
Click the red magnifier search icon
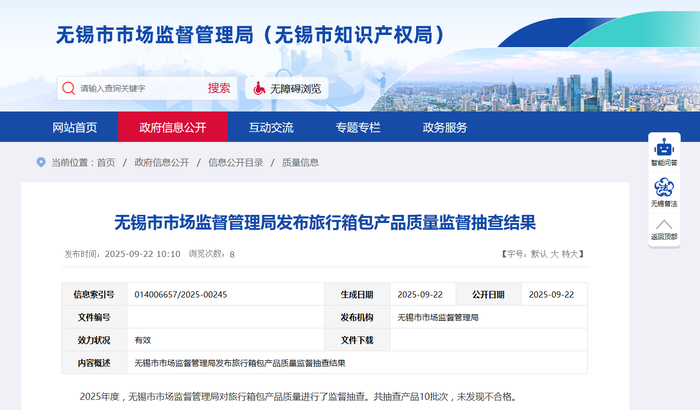pyautogui.click(x=68, y=88)
